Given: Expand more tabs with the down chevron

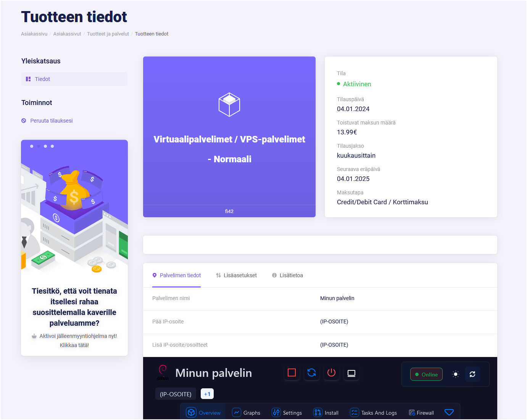Looking at the screenshot, I should [x=449, y=412].
